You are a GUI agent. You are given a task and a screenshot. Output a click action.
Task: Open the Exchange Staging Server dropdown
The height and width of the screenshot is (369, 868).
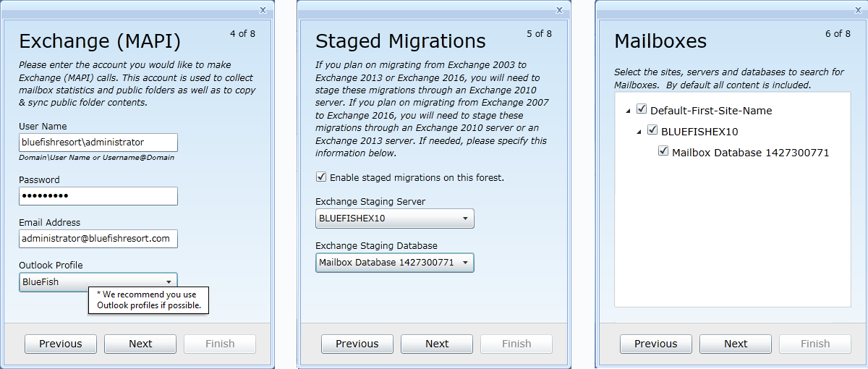click(464, 219)
